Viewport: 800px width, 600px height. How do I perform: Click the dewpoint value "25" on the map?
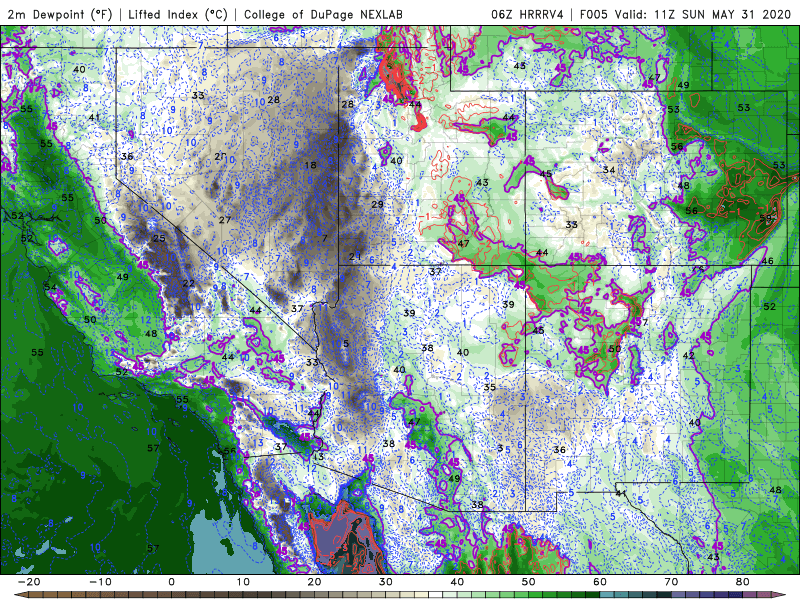(159, 238)
